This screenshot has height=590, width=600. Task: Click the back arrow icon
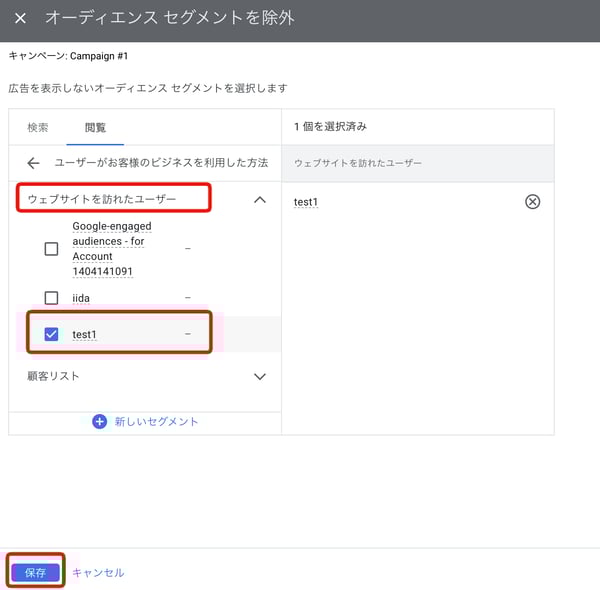pos(33,163)
